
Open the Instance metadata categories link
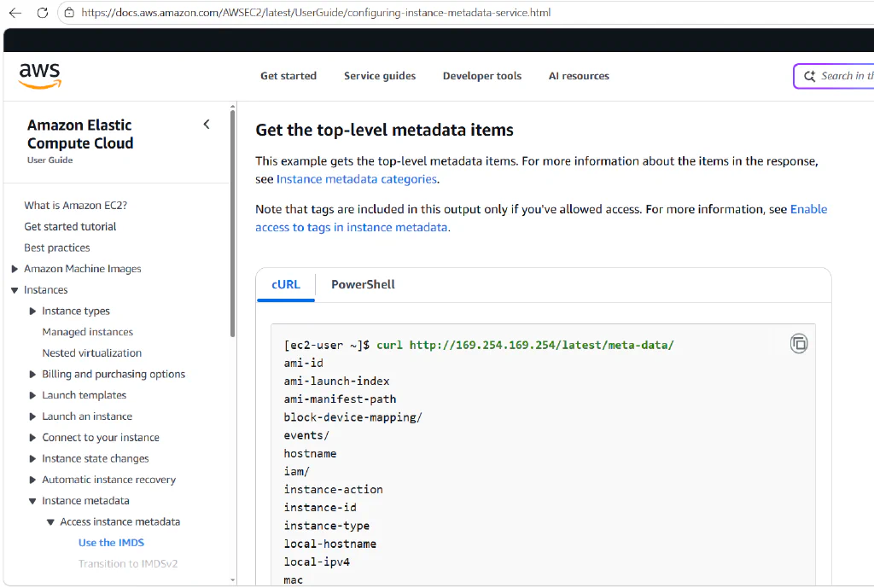(x=357, y=179)
